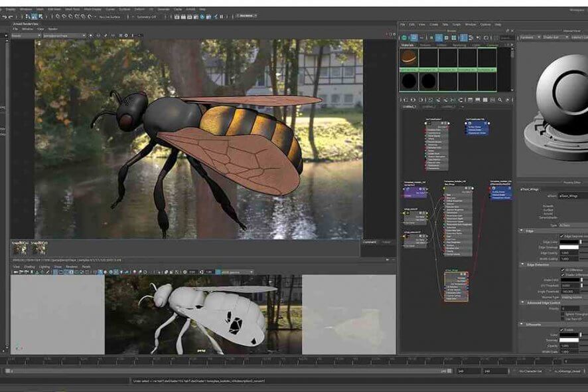Collapse the Edge Detection section
Image resolution: width=588 pixels, height=392 pixels.
522,264
